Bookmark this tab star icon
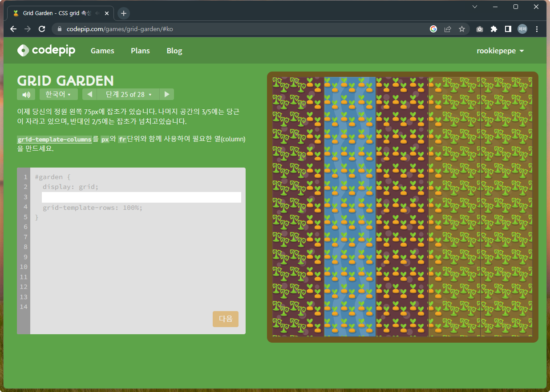 [462, 29]
